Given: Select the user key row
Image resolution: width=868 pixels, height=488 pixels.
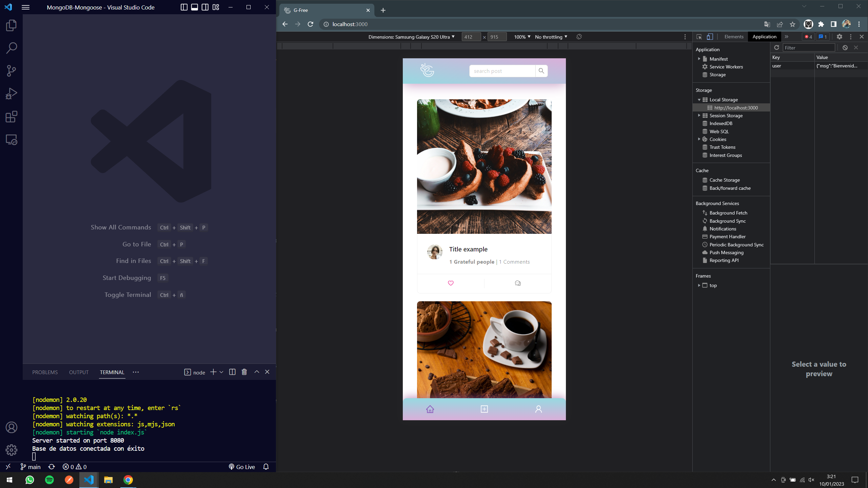Looking at the screenshot, I should pos(819,66).
